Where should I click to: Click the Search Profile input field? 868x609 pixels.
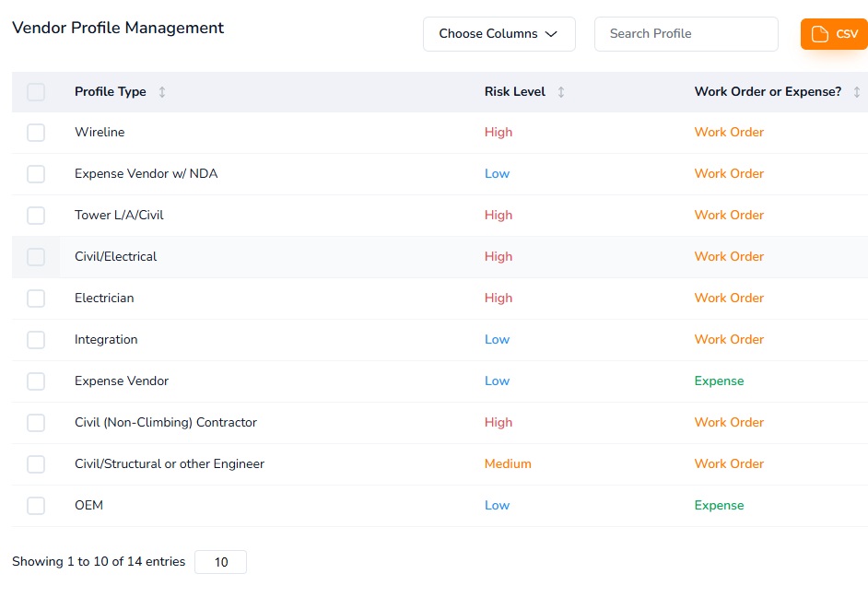point(686,33)
